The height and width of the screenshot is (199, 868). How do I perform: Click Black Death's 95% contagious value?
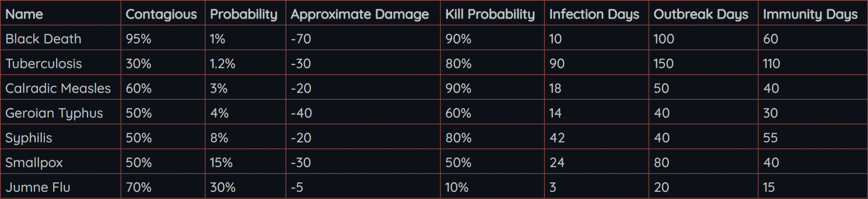point(138,39)
